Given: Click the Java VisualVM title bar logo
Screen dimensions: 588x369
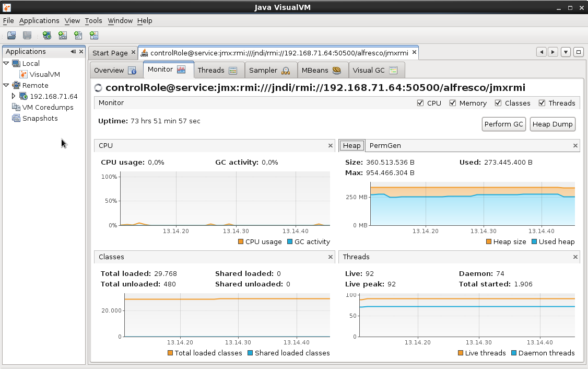Looking at the screenshot, I should [6, 7].
